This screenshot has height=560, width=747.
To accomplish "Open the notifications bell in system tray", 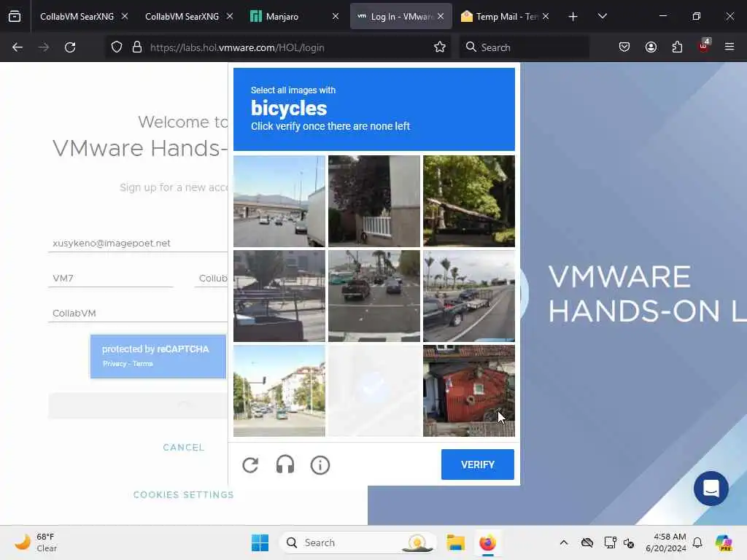I will (697, 542).
